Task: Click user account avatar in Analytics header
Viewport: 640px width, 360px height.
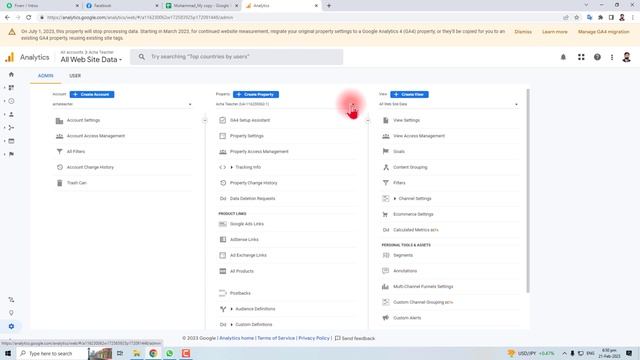Action: click(x=627, y=57)
